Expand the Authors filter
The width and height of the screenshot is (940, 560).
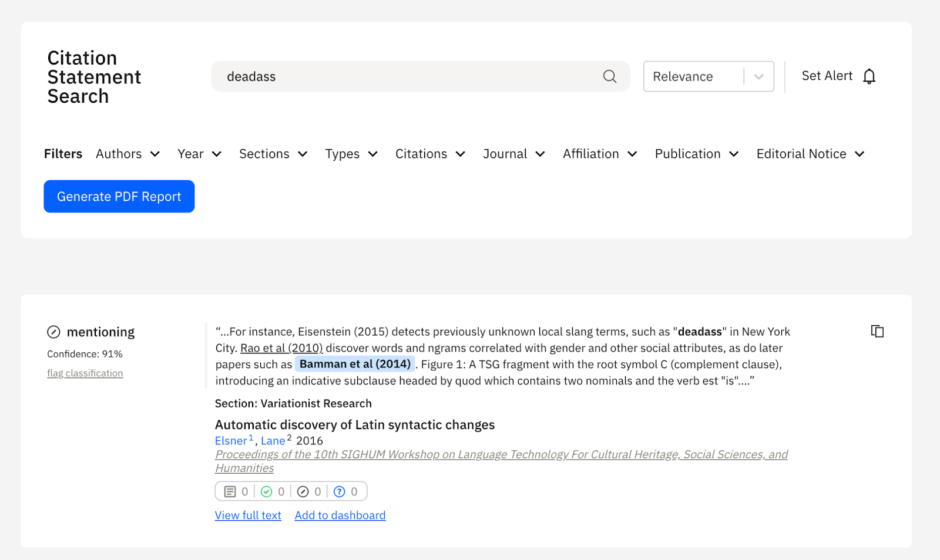click(127, 154)
